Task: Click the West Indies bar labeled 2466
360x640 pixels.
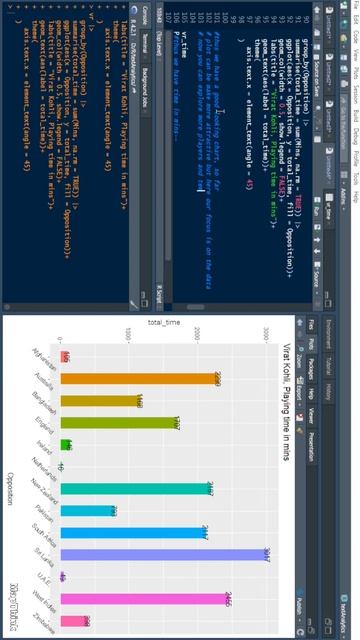Action: (x=144, y=599)
